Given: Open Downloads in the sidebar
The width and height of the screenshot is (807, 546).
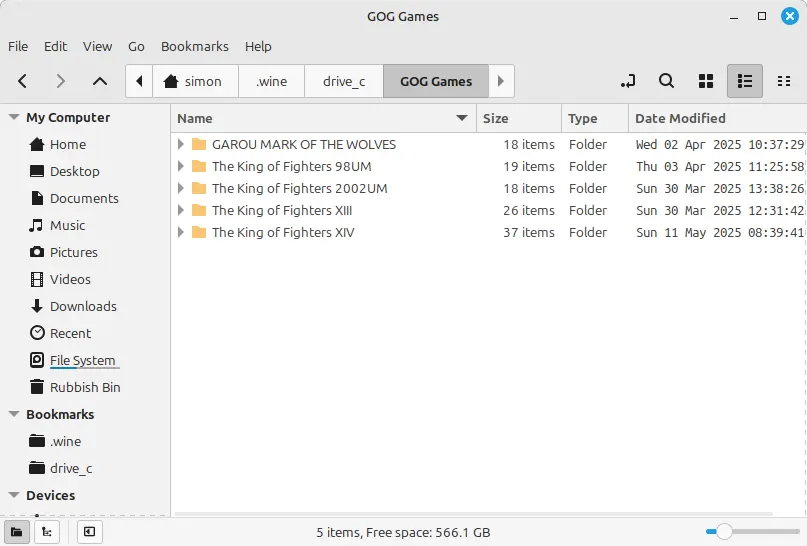Looking at the screenshot, I should [83, 307].
